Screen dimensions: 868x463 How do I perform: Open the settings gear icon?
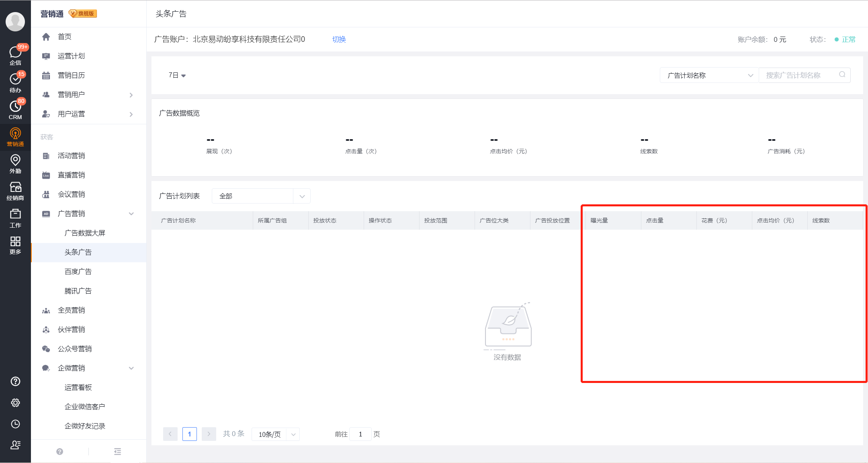point(15,403)
